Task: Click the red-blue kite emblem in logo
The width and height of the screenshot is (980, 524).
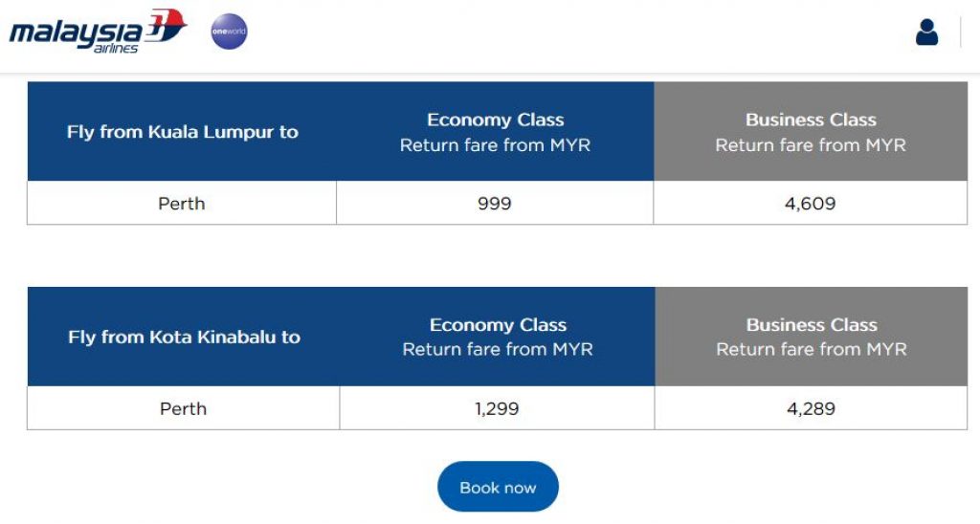Action: pos(166,25)
